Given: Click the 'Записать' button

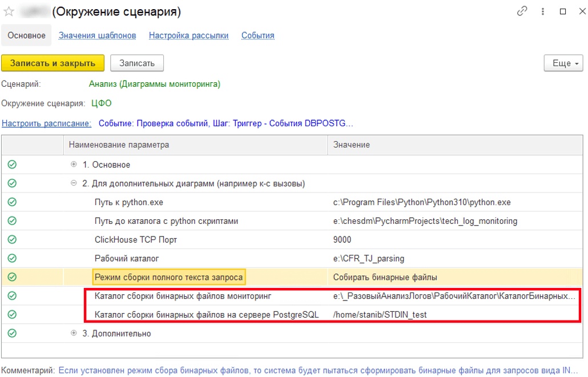Looking at the screenshot, I should pyautogui.click(x=136, y=63).
